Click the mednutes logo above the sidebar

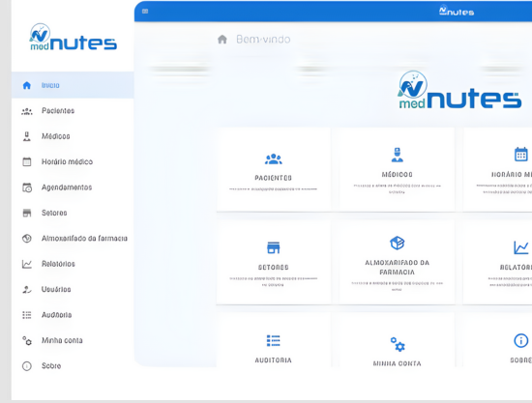coord(73,38)
